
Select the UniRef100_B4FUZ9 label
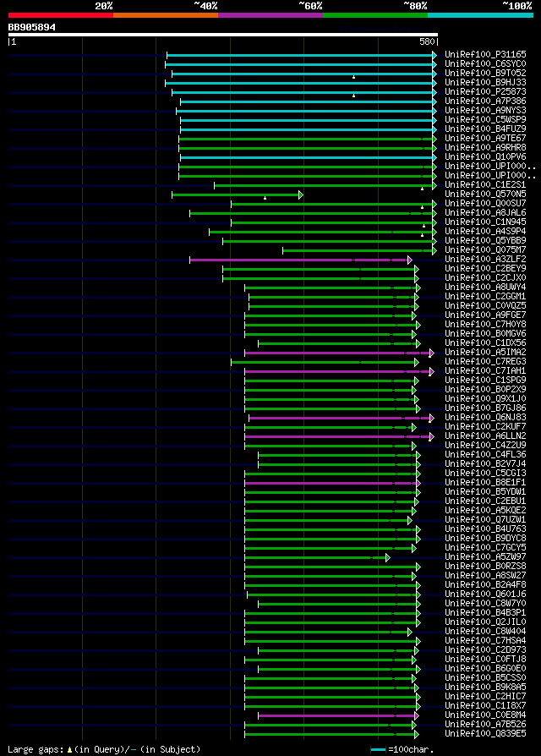[x=485, y=129]
